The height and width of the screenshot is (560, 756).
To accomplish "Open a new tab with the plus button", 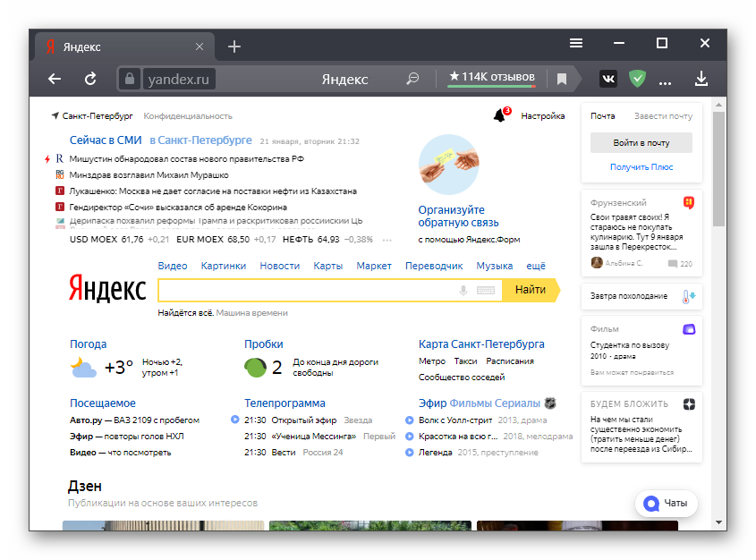I will pos(234,47).
